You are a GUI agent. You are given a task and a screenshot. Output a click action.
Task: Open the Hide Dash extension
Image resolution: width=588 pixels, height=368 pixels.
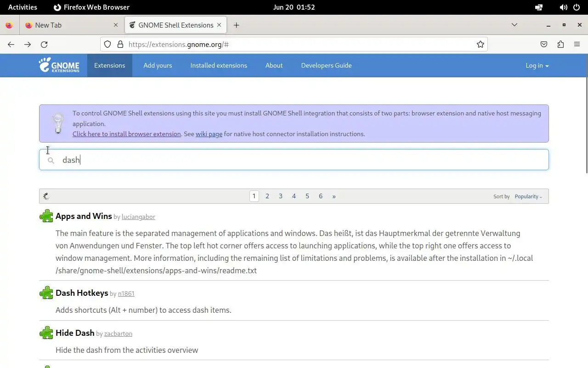(75, 333)
